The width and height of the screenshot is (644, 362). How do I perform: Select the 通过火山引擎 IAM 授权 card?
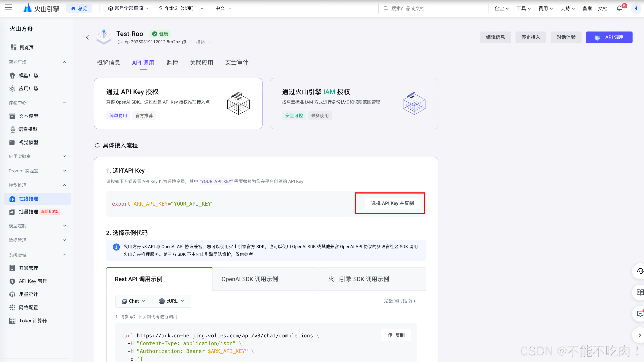click(x=354, y=103)
